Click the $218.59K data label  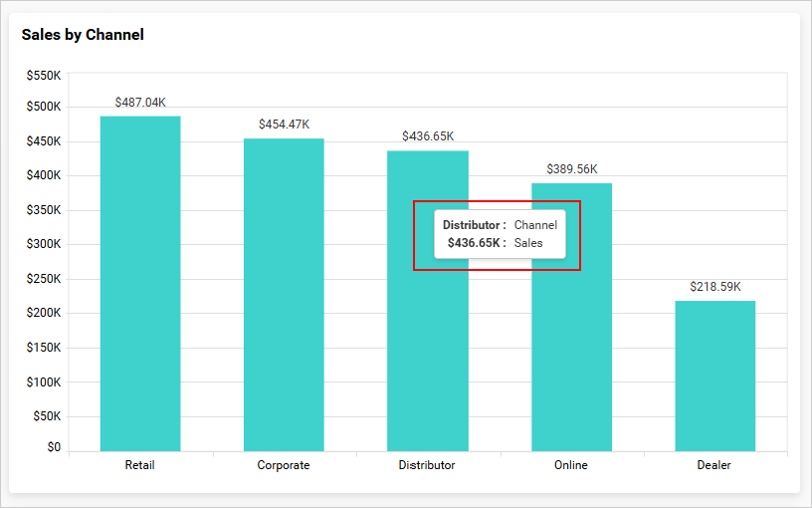pos(714,287)
